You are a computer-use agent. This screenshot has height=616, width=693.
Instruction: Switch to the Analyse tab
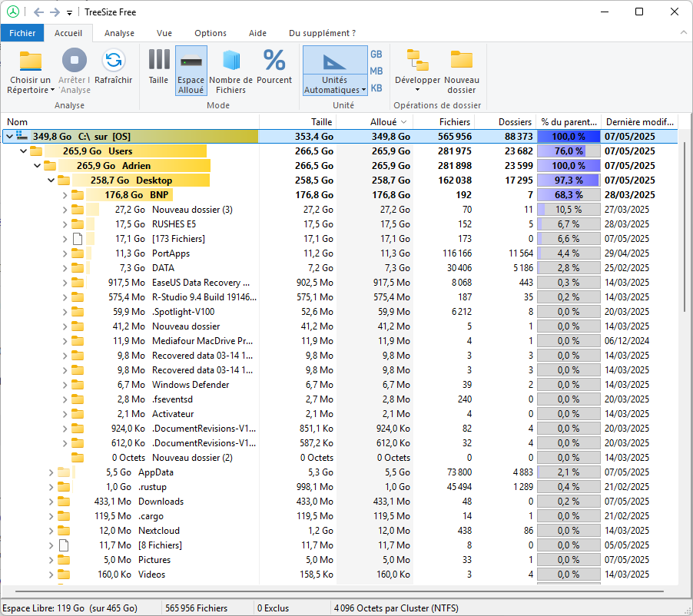click(119, 33)
